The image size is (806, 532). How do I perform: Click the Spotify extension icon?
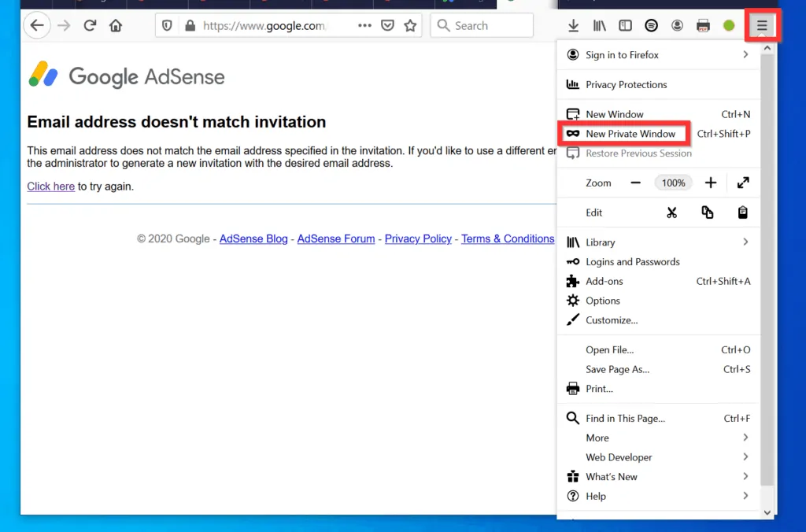pyautogui.click(x=651, y=25)
